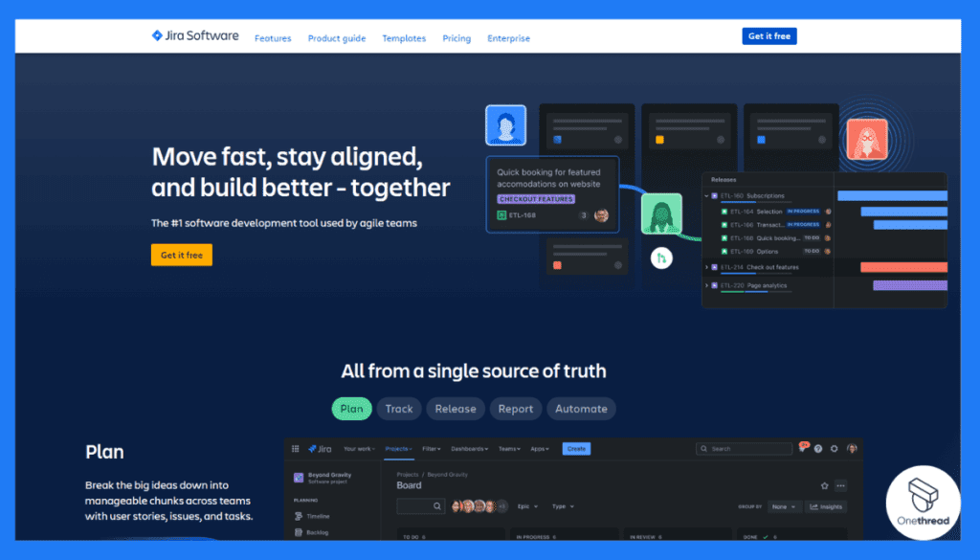Click the ETL-160 purple epic icon
The image size is (980, 560).
click(x=714, y=195)
